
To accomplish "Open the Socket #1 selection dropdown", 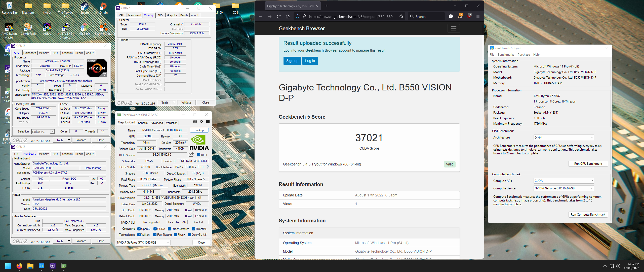I will coord(43,131).
